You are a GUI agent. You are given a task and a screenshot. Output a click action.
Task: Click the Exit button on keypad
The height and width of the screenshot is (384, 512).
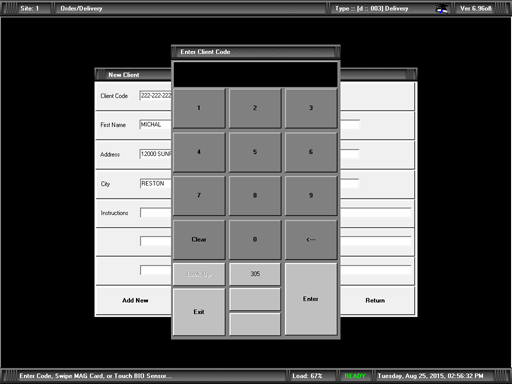pyautogui.click(x=199, y=312)
